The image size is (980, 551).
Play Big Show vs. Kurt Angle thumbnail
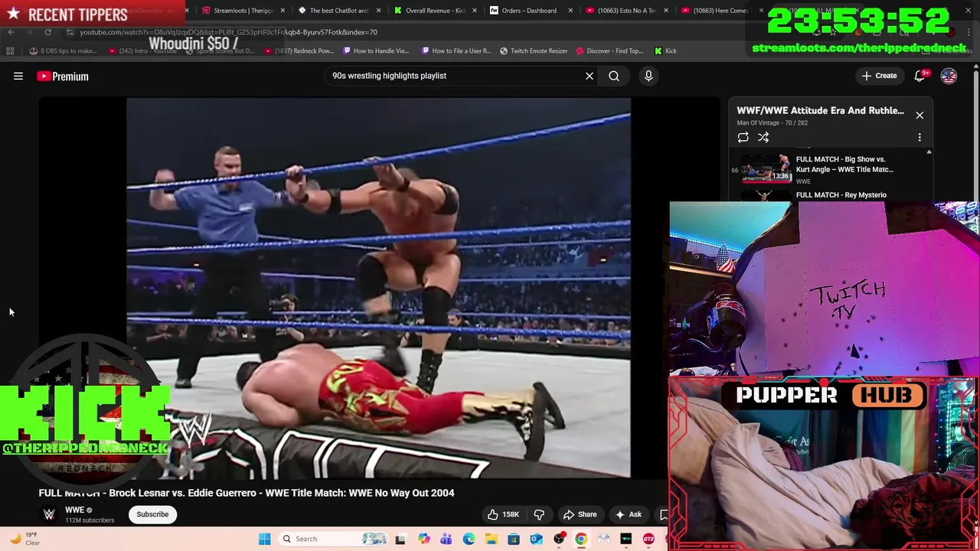click(x=766, y=168)
